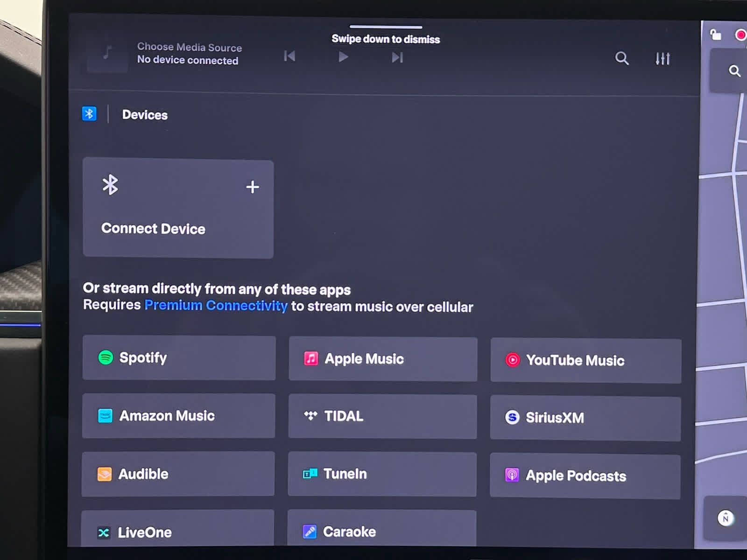Skip to the previous track
747x560 pixels.
click(289, 56)
